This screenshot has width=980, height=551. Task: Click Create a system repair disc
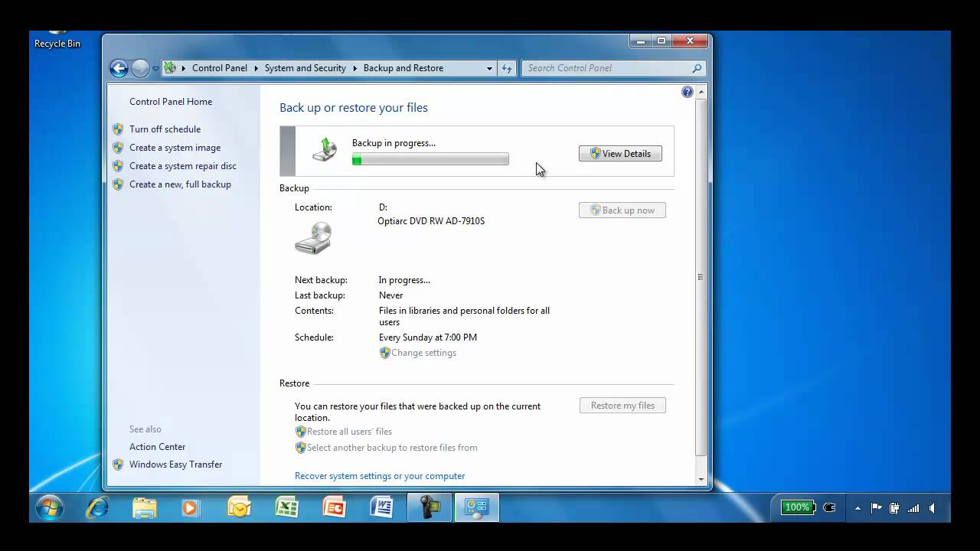pyautogui.click(x=182, y=166)
